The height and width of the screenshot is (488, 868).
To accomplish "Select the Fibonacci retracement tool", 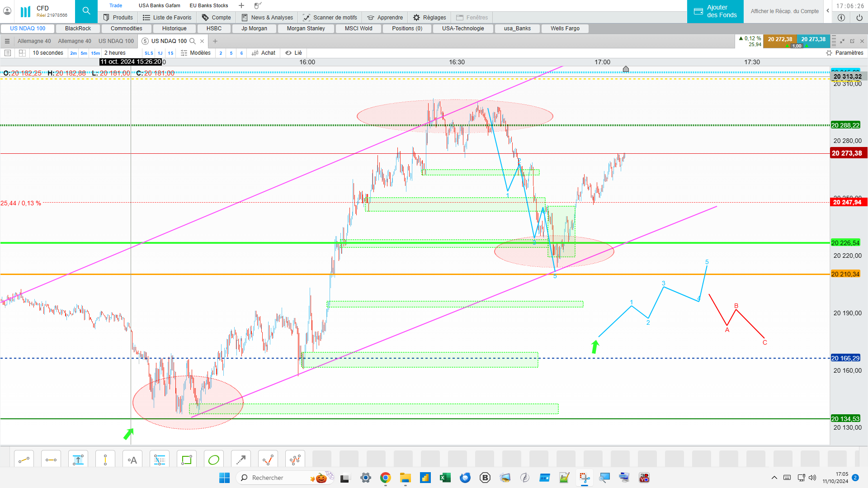I will click(x=160, y=460).
